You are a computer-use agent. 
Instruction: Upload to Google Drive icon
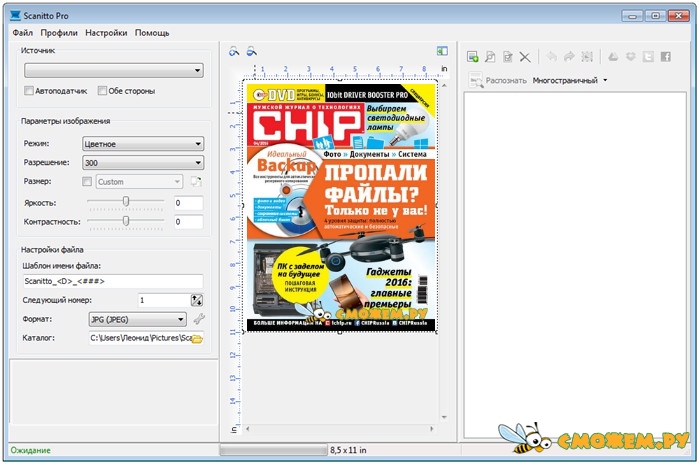pos(613,56)
